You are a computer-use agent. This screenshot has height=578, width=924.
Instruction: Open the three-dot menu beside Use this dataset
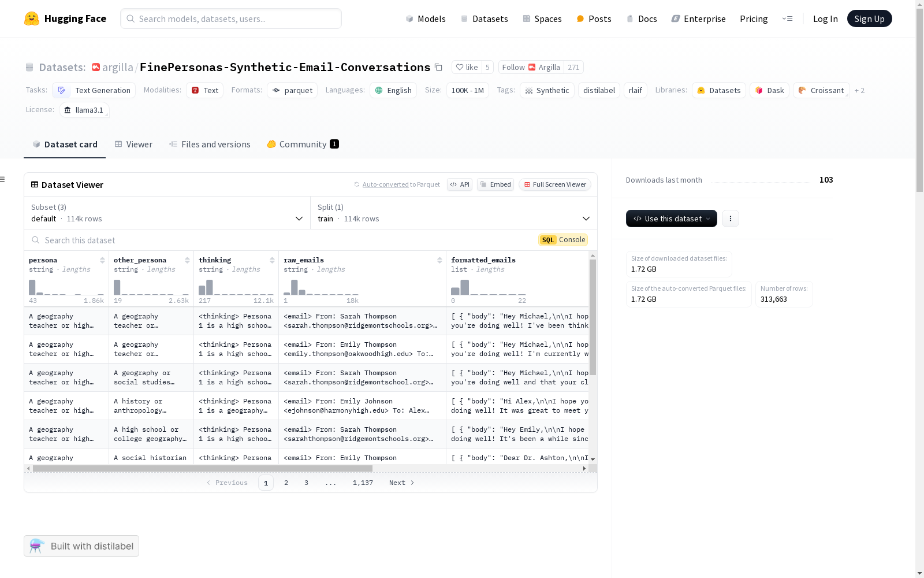[x=731, y=218]
